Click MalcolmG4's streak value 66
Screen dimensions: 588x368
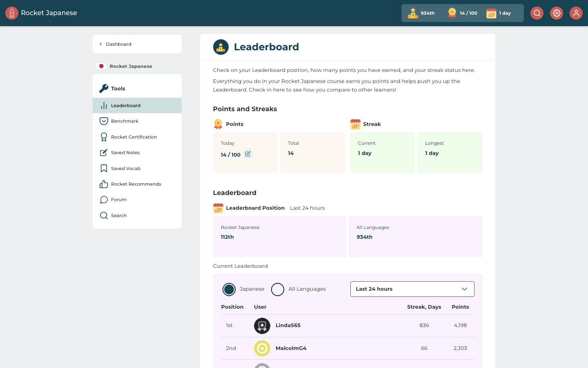click(x=424, y=348)
